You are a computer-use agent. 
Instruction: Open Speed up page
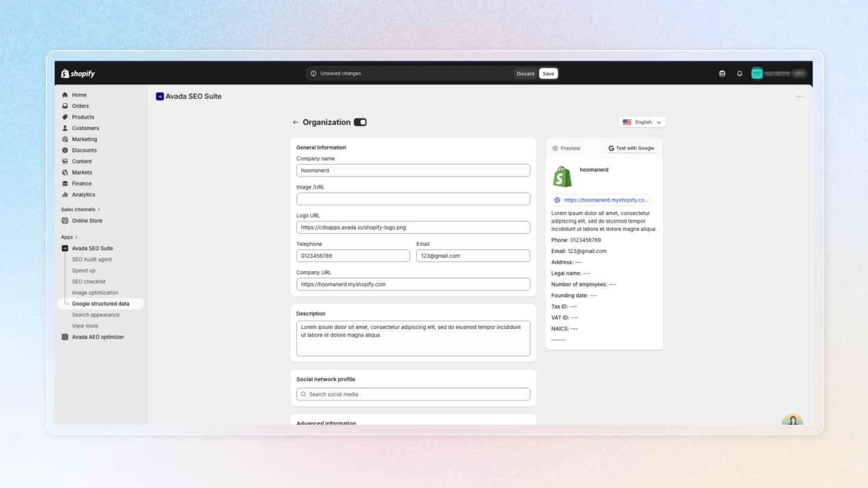click(x=84, y=271)
